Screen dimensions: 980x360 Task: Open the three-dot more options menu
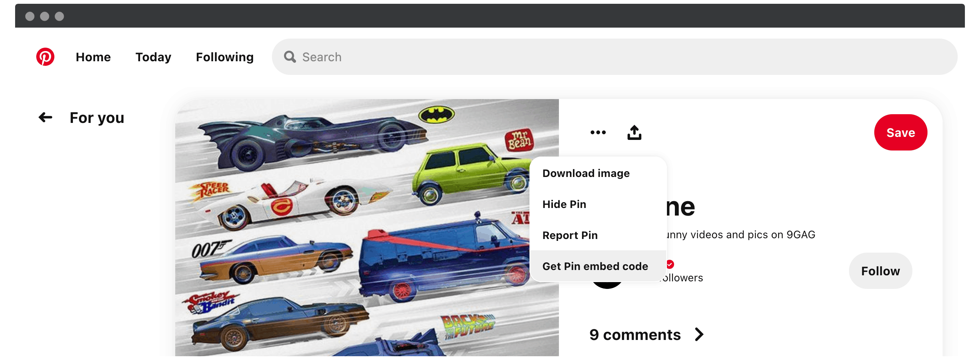(x=598, y=132)
